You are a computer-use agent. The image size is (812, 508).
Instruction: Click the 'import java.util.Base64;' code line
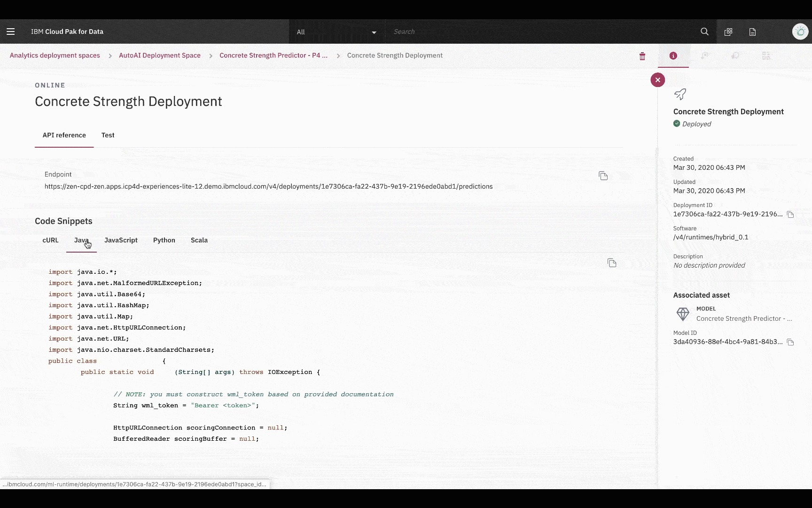click(97, 294)
